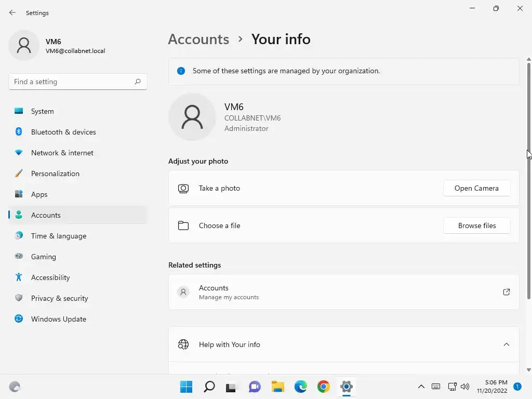Launch Microsoft Edge from the taskbar
532x399 pixels.
(301, 387)
